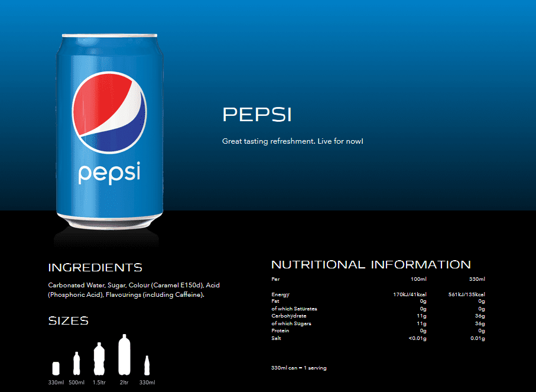Click the '1.5ltr' size label text

click(99, 383)
